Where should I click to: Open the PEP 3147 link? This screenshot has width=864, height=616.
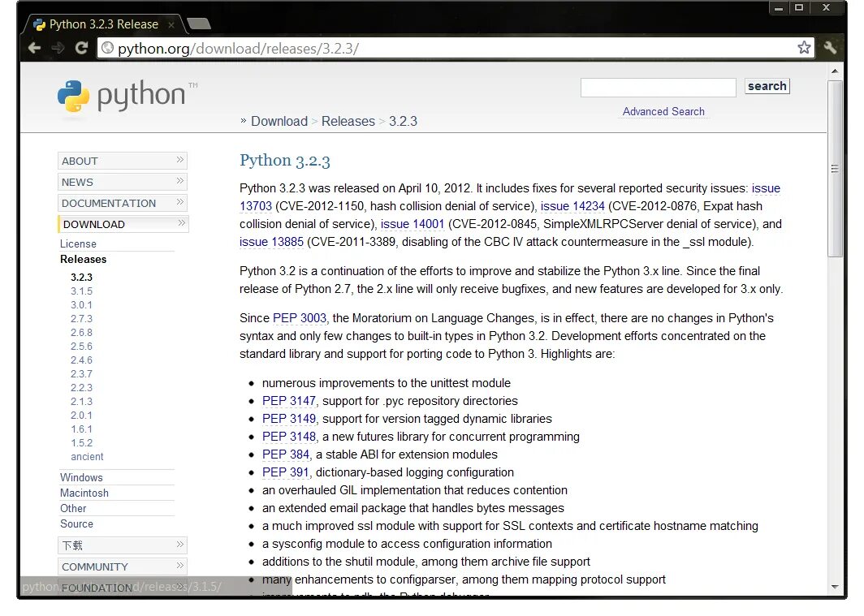(289, 401)
